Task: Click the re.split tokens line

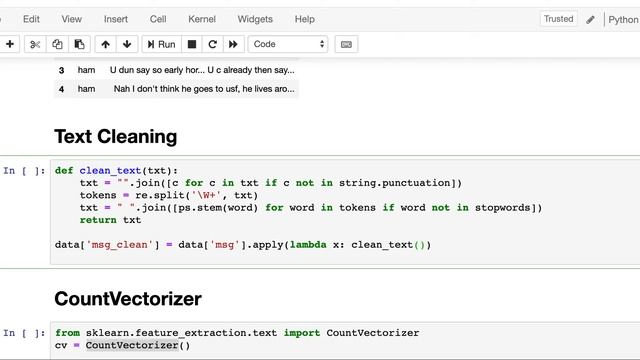Action: (169, 195)
